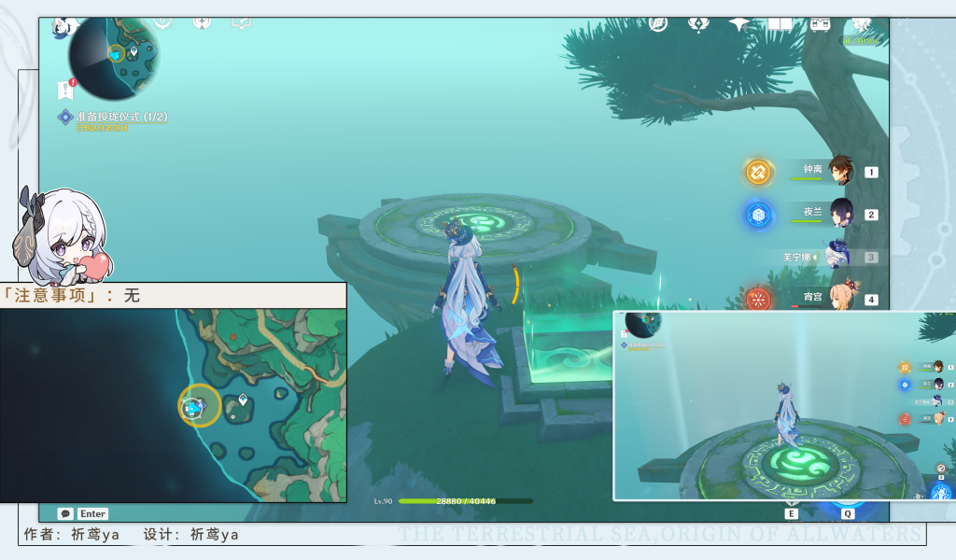Click the design credit 设计: 祈鸢ya
Screen dimensions: 956x560
[190, 535]
